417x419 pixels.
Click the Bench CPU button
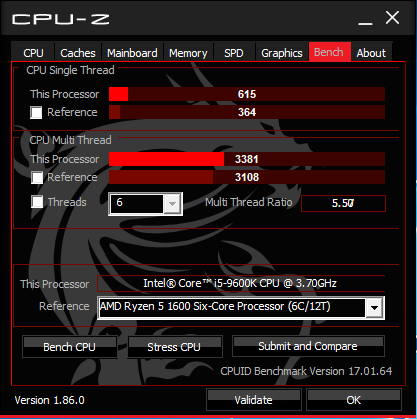coord(69,347)
